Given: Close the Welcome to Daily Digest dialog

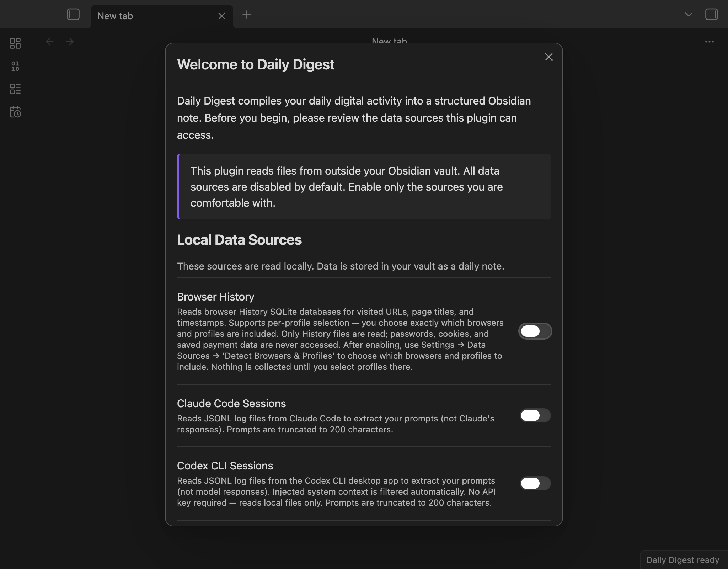Looking at the screenshot, I should pos(548,57).
